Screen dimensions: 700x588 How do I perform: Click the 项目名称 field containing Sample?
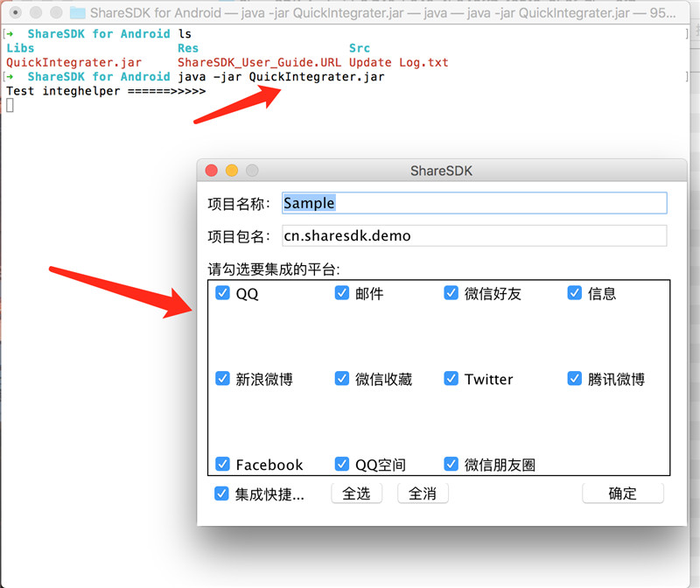coord(474,203)
